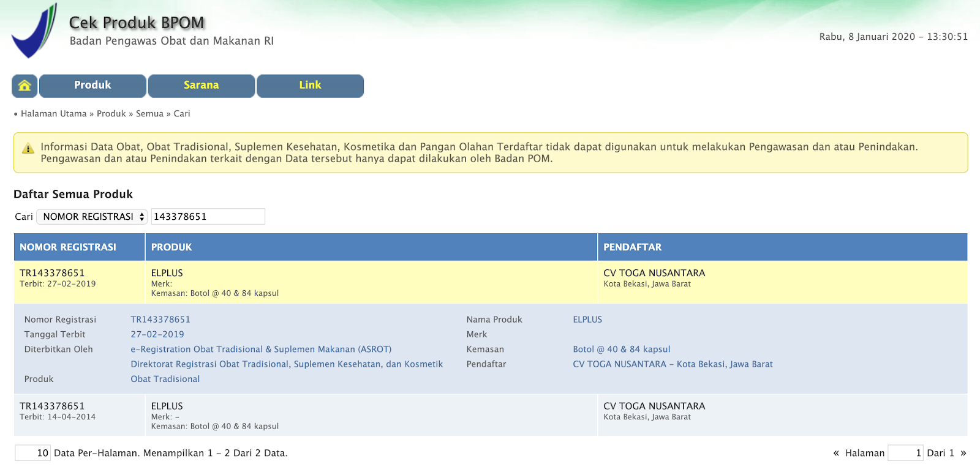Click the Pendaftar detail label
This screenshot has height=472, width=980.
pyautogui.click(x=486, y=364)
